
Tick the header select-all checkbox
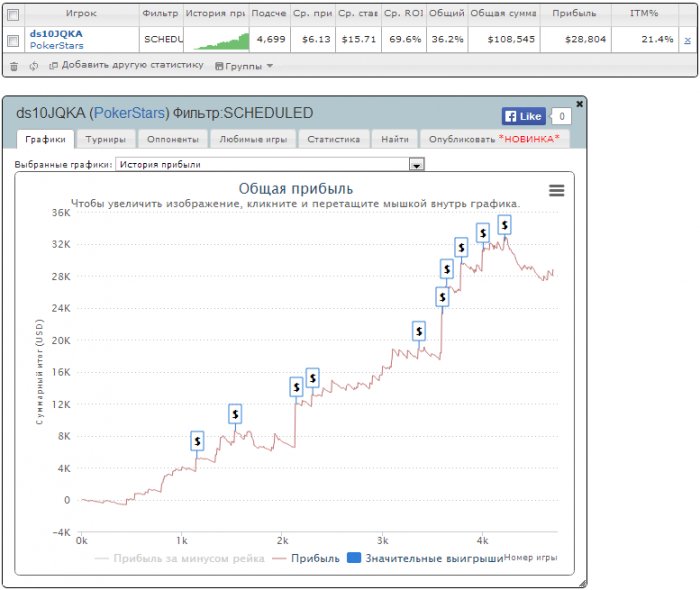[x=13, y=15]
